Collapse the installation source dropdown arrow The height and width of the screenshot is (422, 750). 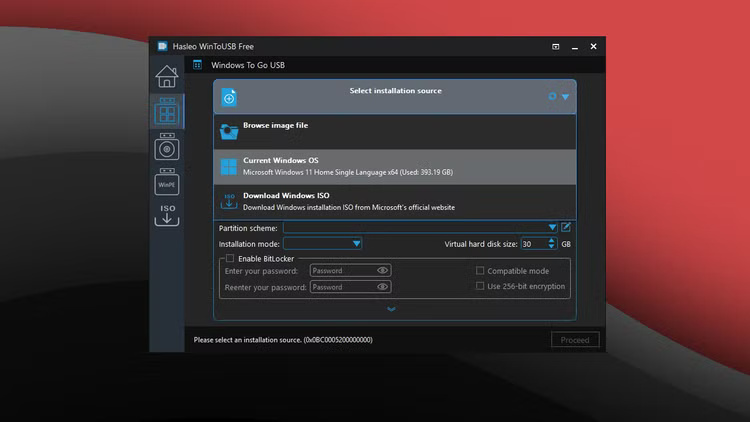pos(565,97)
